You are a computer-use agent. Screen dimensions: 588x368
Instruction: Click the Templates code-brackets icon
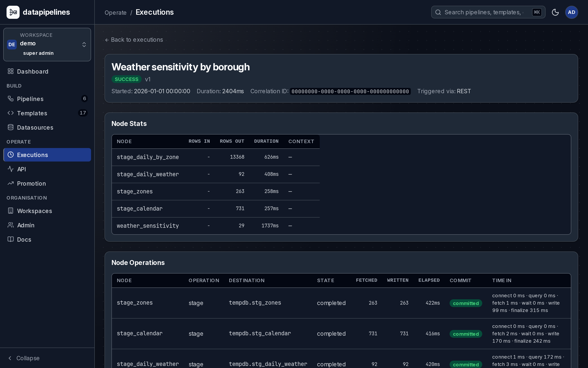(x=10, y=113)
